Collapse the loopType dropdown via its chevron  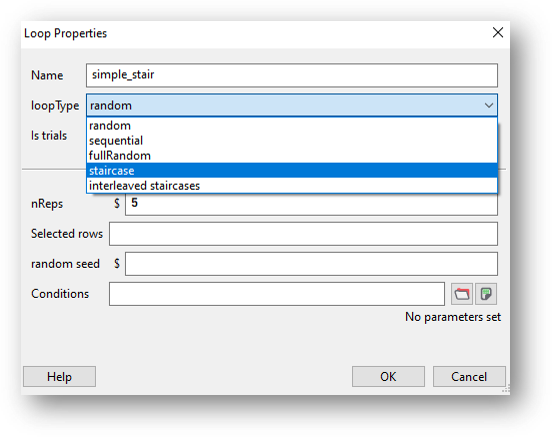pyautogui.click(x=489, y=105)
